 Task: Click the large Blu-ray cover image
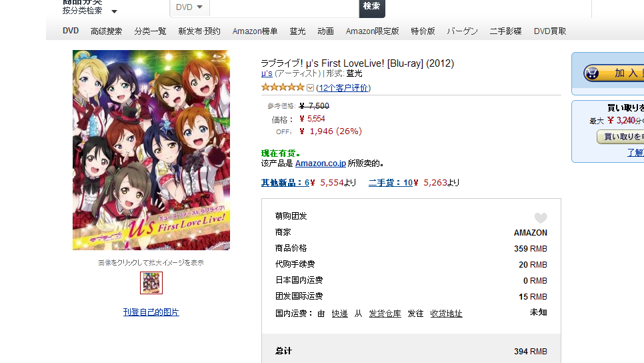pyautogui.click(x=151, y=150)
